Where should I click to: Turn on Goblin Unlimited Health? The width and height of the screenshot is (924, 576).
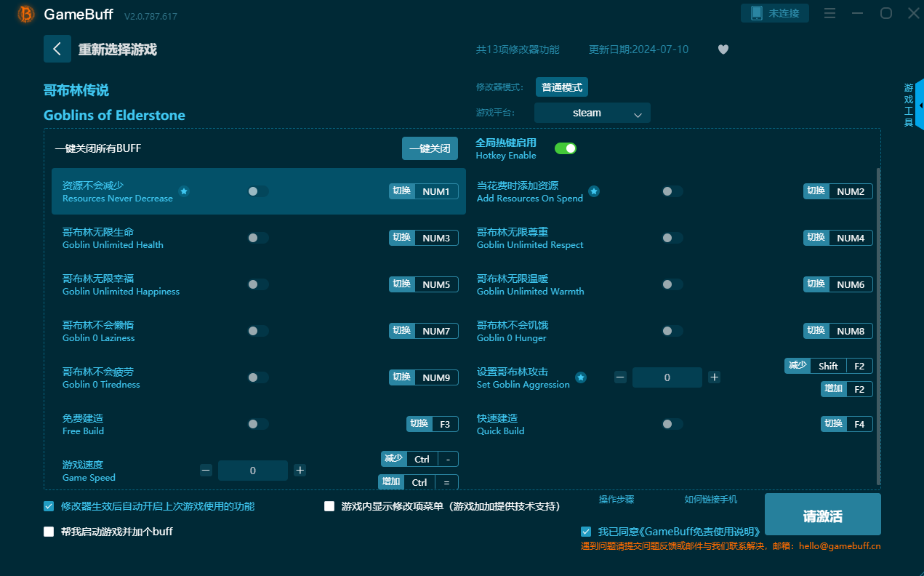pyautogui.click(x=257, y=238)
